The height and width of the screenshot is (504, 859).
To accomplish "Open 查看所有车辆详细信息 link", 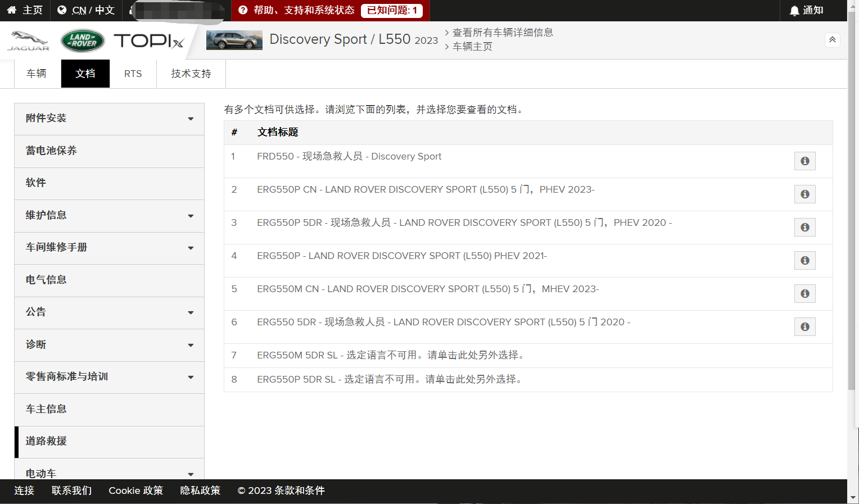I will (503, 33).
